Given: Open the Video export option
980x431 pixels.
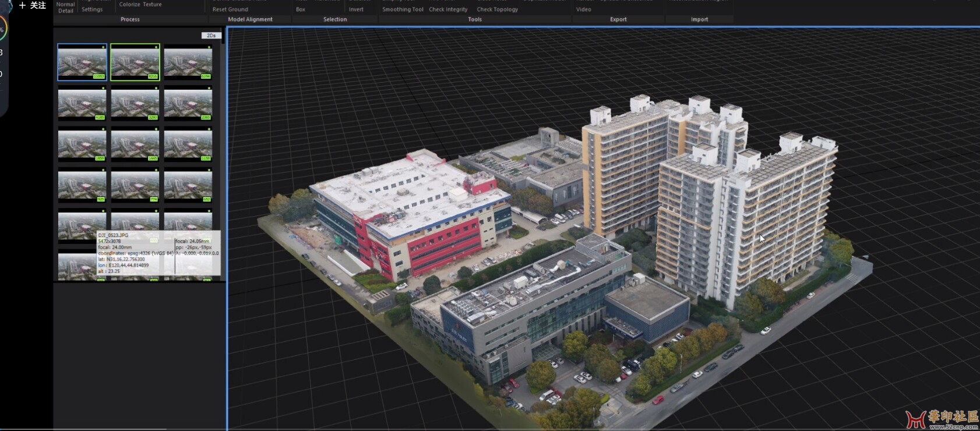Looking at the screenshot, I should 583,9.
